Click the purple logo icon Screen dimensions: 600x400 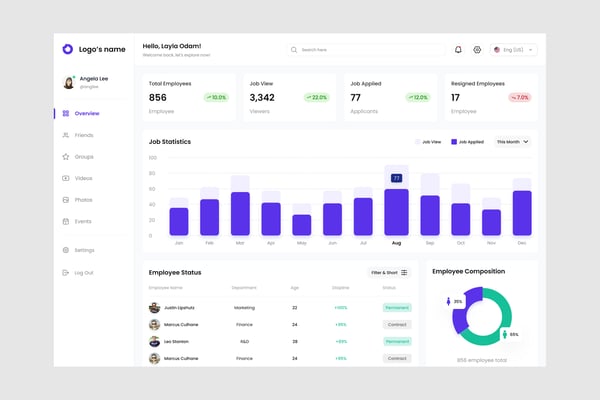(x=68, y=49)
